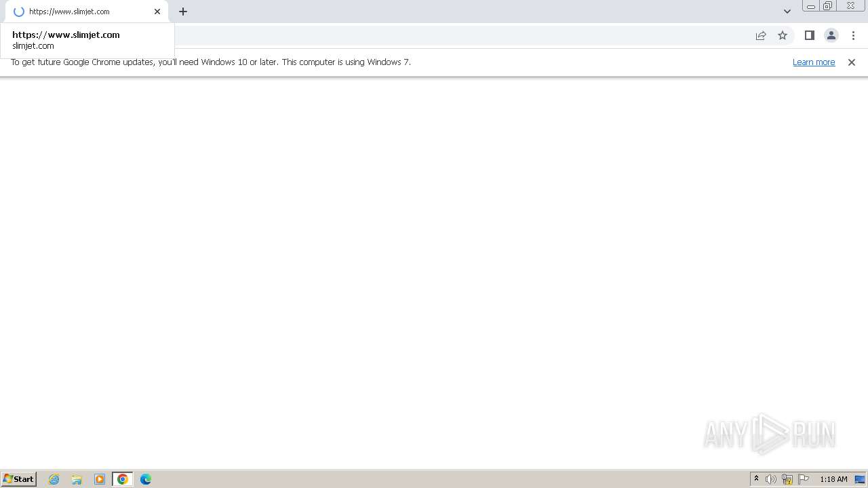Open the Start menu
Image resolution: width=868 pixels, height=488 pixels.
(19, 479)
